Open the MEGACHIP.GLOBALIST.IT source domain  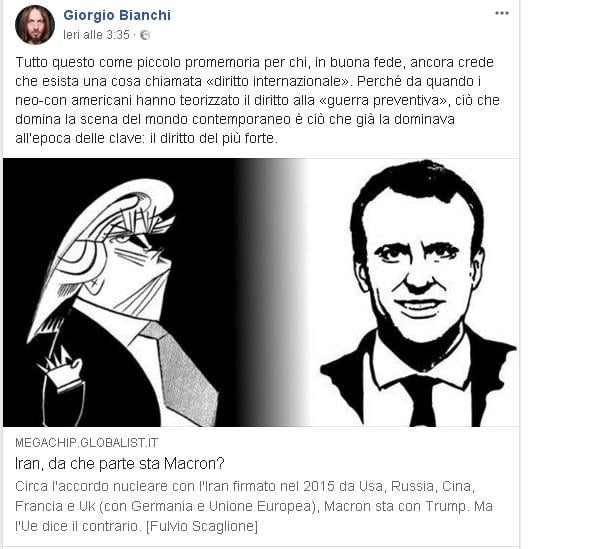(86, 443)
